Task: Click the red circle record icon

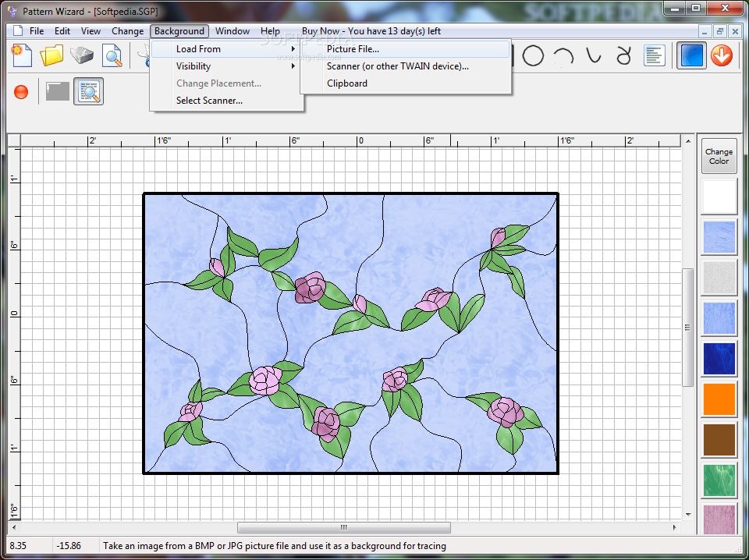Action: [x=21, y=92]
